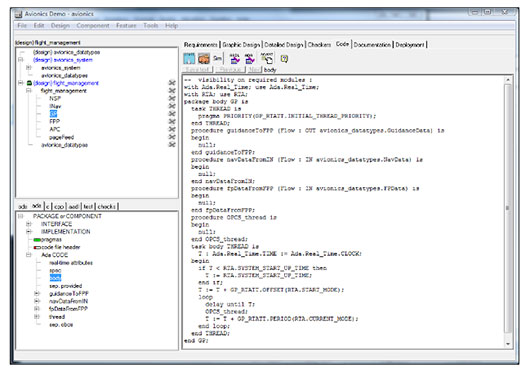Expand the guidanceToFPP node
Screen dimensions: 530x369
(x=37, y=293)
